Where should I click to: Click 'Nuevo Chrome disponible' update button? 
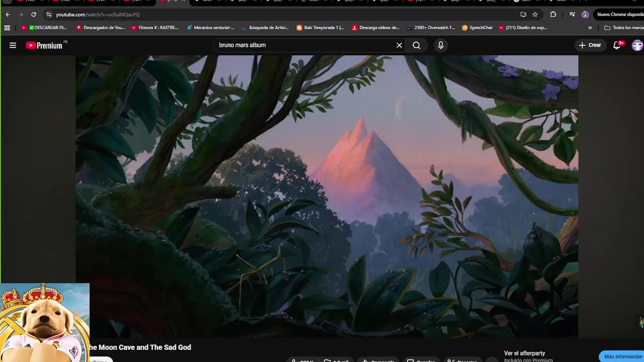pos(619,15)
